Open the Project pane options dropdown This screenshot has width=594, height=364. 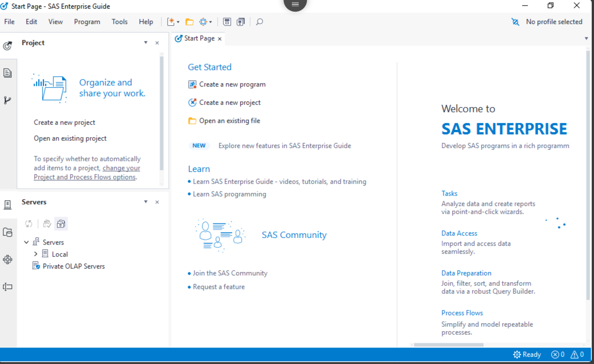pos(146,42)
